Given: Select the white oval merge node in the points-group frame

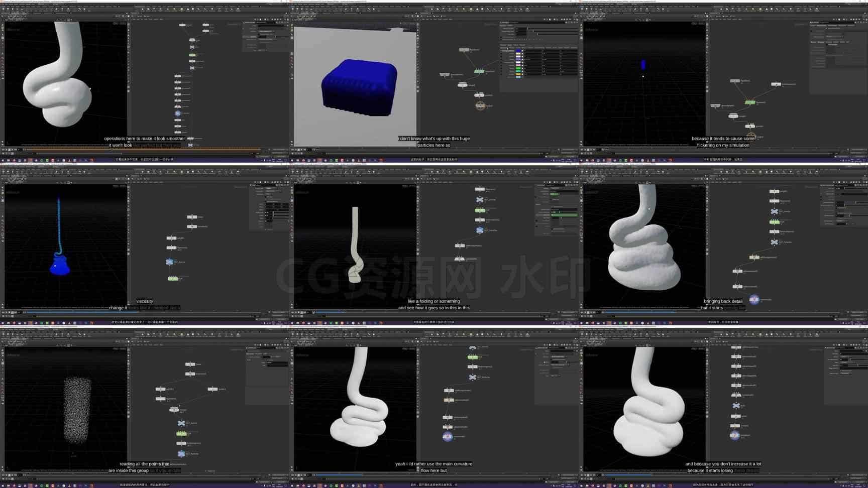Looking at the screenshot, I should [x=174, y=410].
